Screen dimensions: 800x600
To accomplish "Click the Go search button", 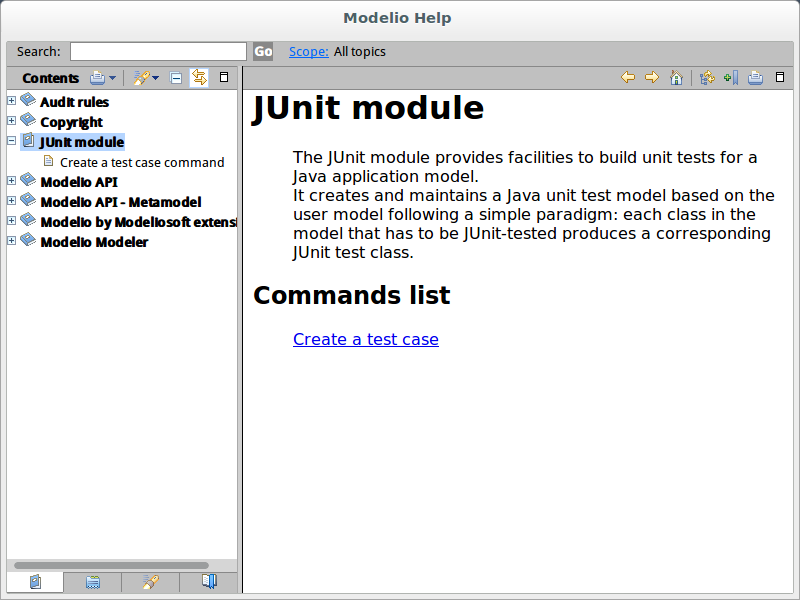I will click(x=263, y=52).
